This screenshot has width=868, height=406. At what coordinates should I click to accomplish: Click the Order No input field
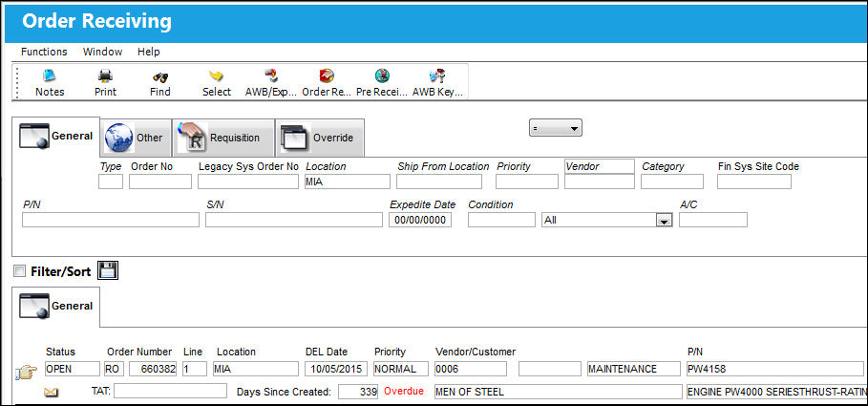click(x=160, y=182)
